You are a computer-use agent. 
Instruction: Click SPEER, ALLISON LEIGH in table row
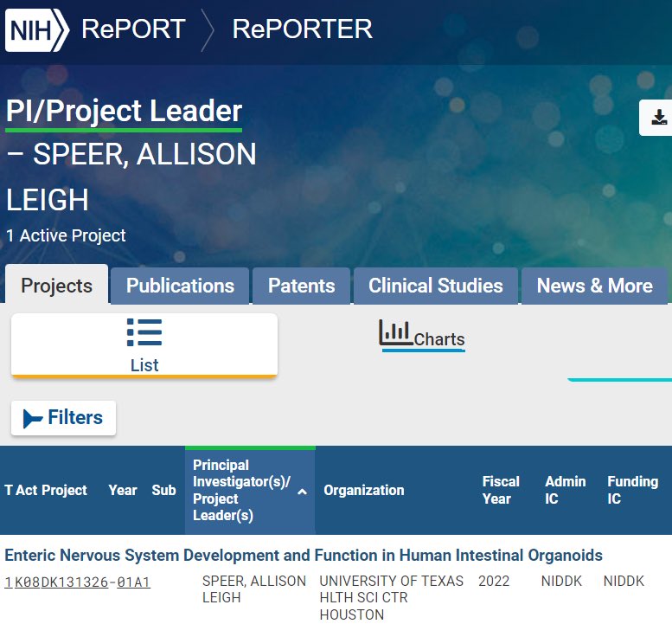point(254,589)
